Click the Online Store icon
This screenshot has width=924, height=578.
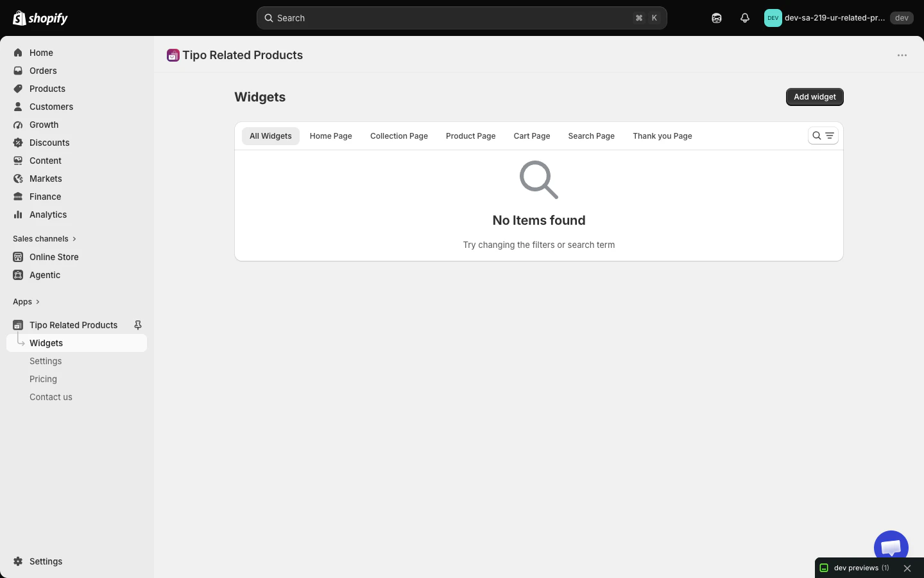[18, 257]
